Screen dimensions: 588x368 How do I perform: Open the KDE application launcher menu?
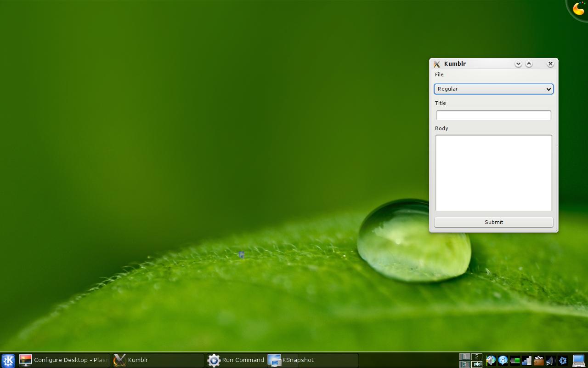click(x=8, y=360)
